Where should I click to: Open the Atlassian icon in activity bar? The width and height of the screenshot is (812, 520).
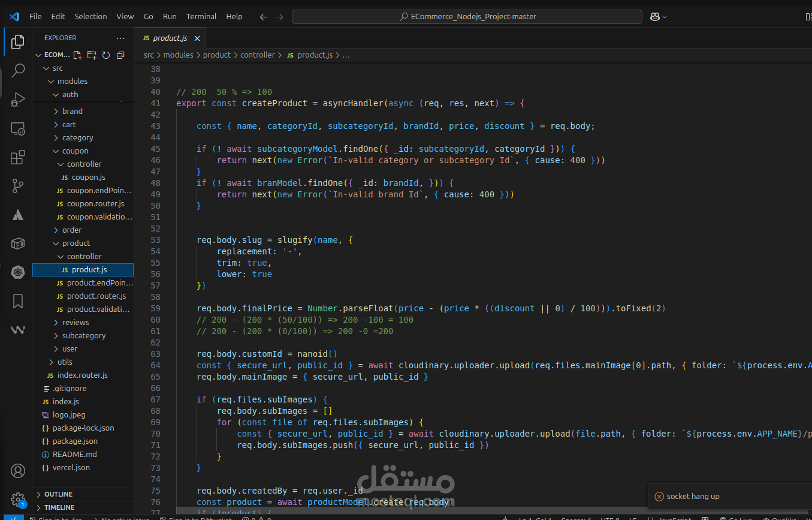click(18, 215)
